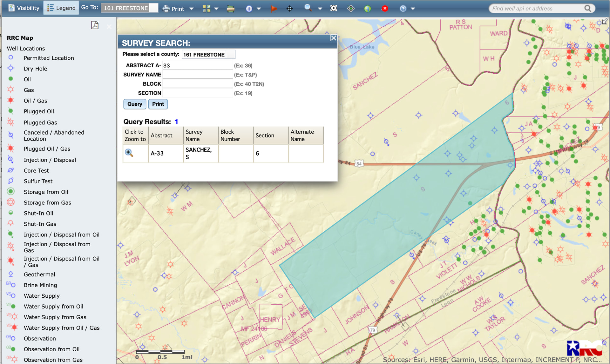The image size is (610, 364).
Task: Toggle the Visibility panel button
Action: click(x=24, y=8)
